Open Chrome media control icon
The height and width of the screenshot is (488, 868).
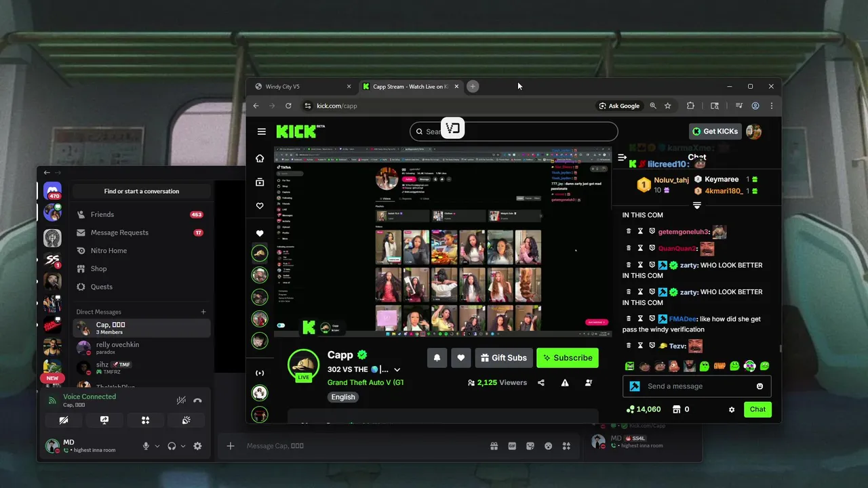(738, 106)
